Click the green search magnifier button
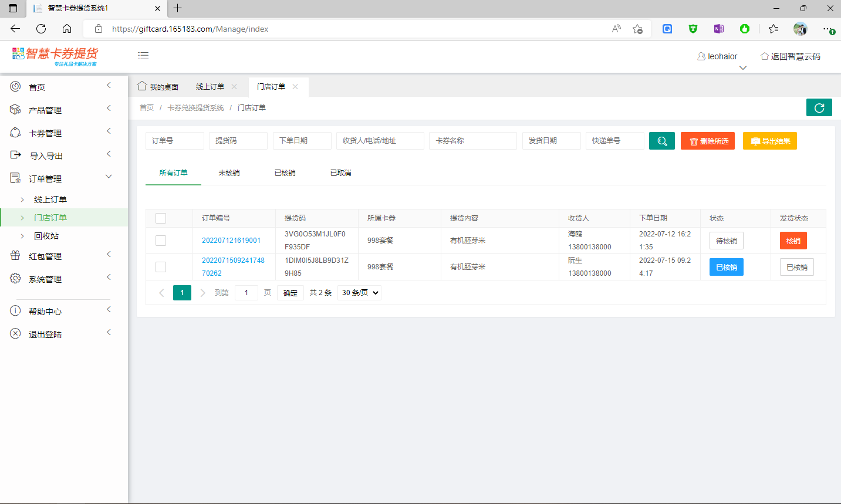Viewport: 841px width, 504px height. (661, 141)
